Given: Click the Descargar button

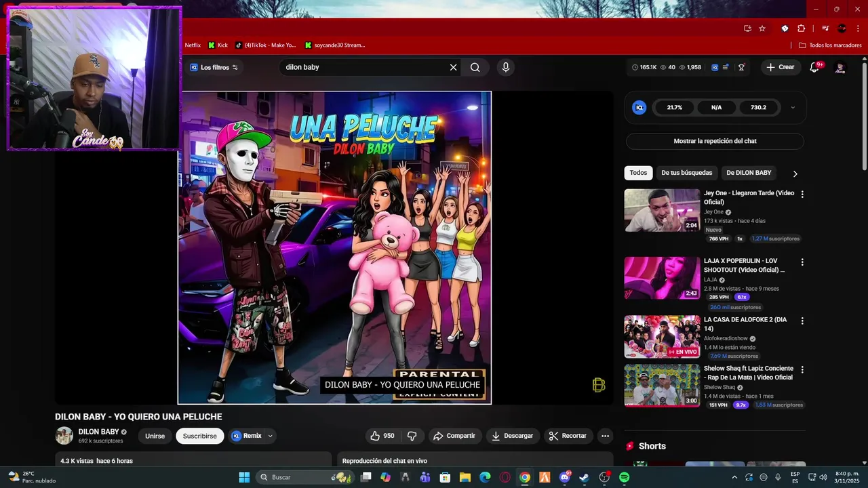Looking at the screenshot, I should [513, 436].
